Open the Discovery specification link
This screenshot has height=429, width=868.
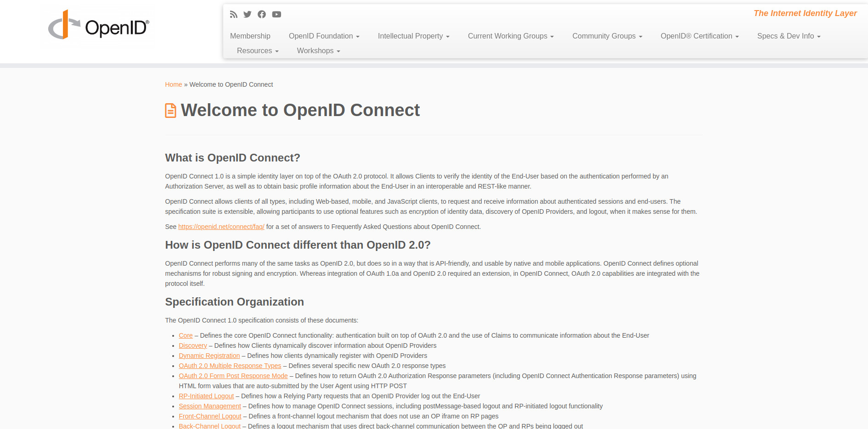point(193,345)
